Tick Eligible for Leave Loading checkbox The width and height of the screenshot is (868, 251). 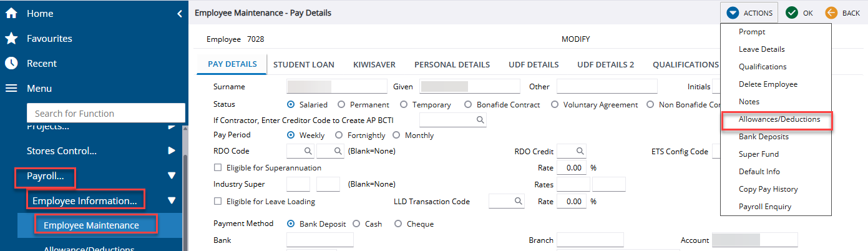click(x=218, y=202)
